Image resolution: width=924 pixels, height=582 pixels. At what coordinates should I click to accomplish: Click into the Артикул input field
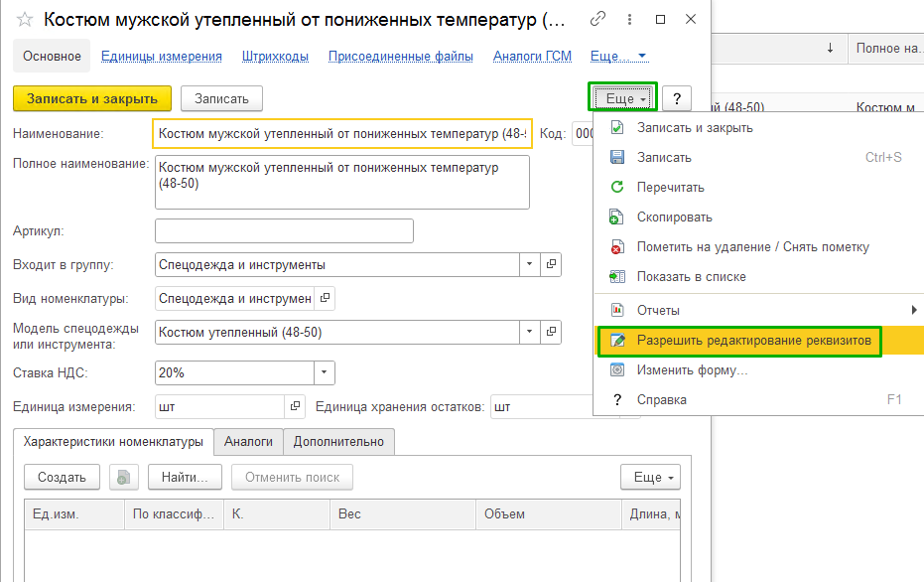[x=284, y=231]
